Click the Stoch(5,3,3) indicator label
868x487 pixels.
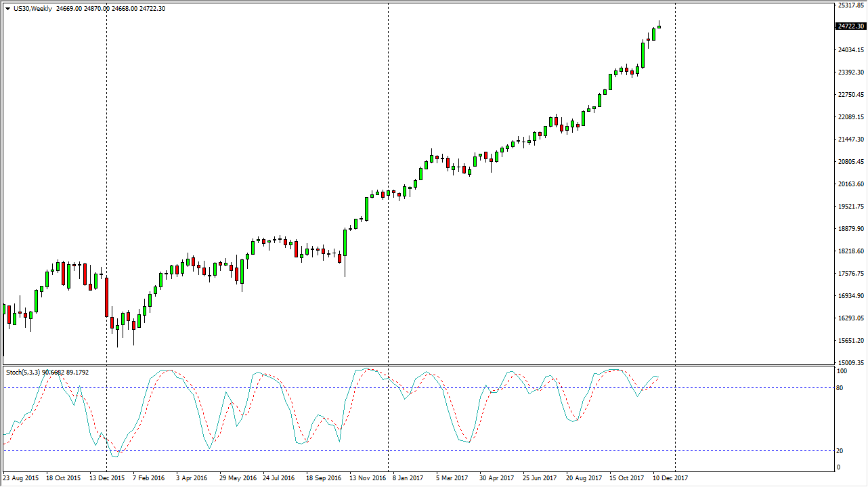[x=23, y=372]
